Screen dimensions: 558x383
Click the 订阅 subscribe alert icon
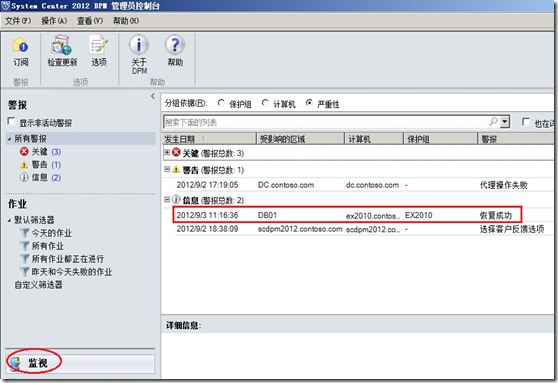20,45
